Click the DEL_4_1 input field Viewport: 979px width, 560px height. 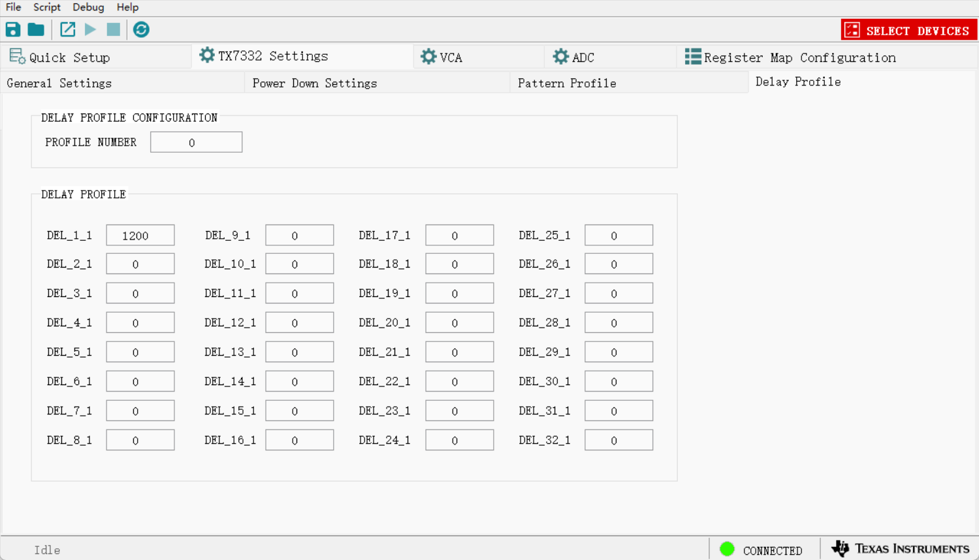click(140, 322)
